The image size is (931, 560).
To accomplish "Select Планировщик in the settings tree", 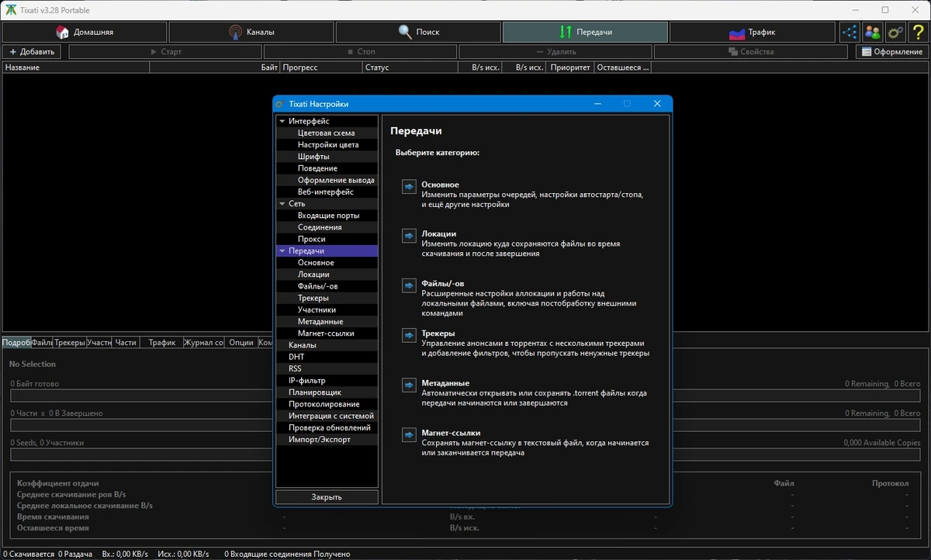I will coord(327,392).
